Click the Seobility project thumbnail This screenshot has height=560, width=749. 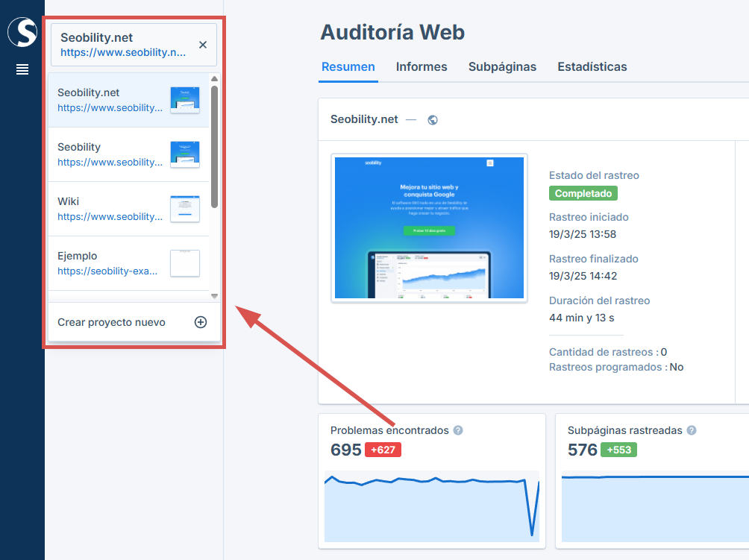click(x=185, y=154)
